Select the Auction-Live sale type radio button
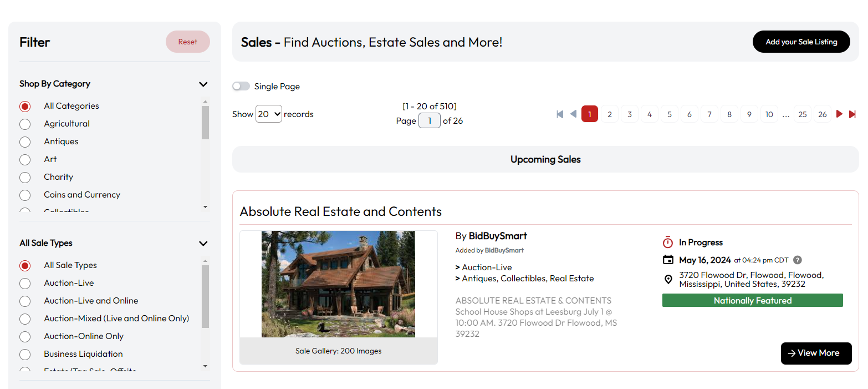868x389 pixels. click(25, 283)
